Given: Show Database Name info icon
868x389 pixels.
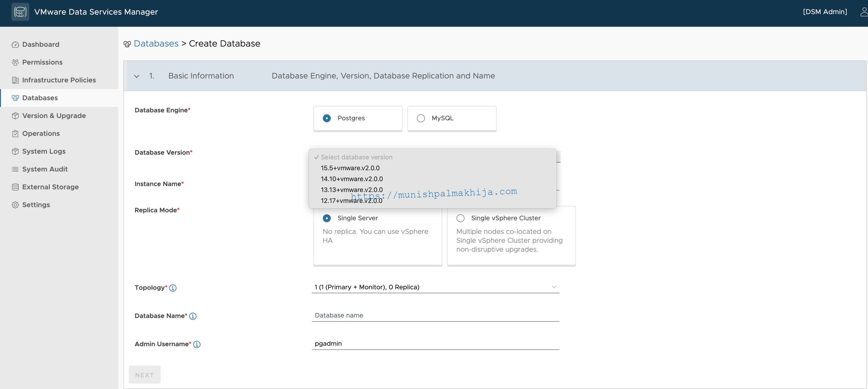Looking at the screenshot, I should [193, 316].
